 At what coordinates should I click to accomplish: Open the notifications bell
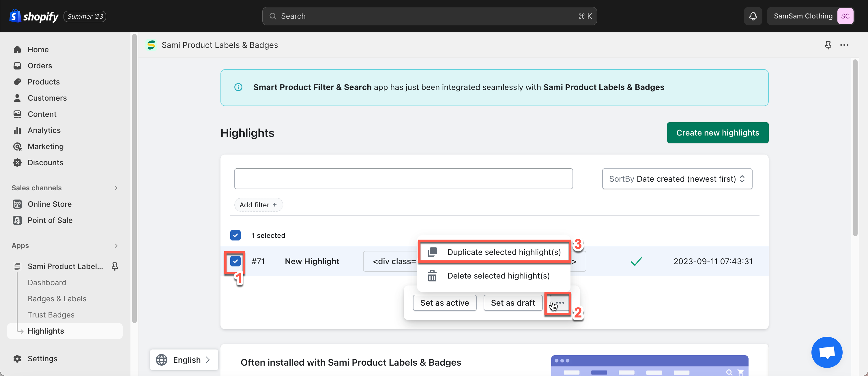coord(753,16)
